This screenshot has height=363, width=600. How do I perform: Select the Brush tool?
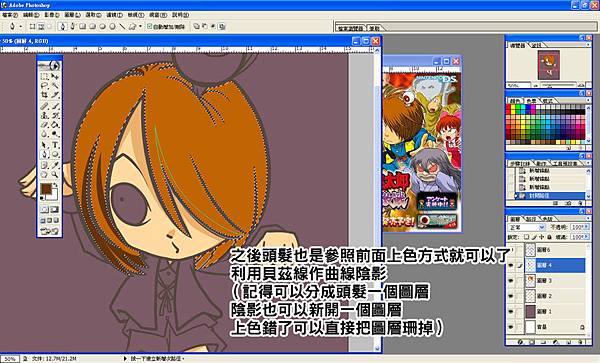(x=55, y=106)
